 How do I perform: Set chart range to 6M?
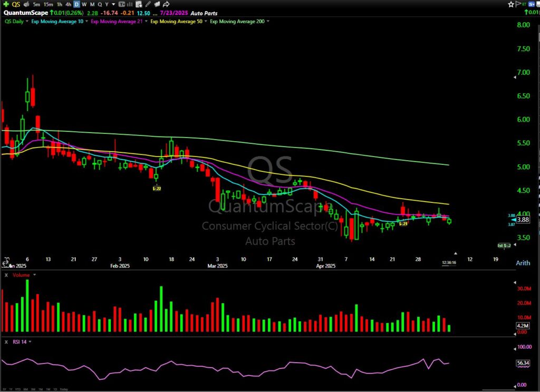point(26,389)
